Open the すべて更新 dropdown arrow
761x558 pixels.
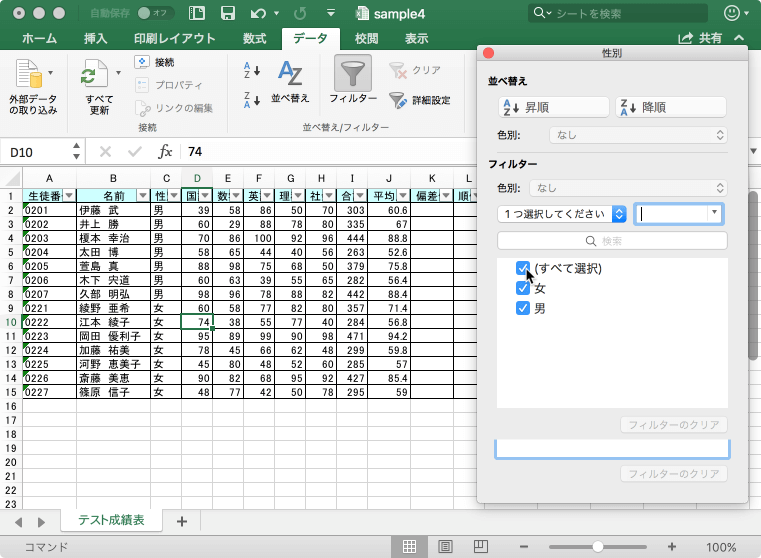(118, 73)
